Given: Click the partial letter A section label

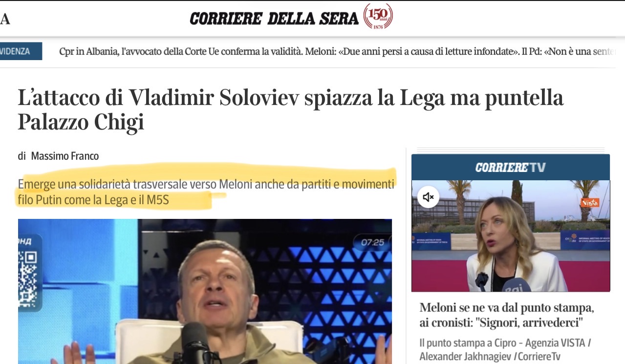Looking at the screenshot, I should click(5, 19).
